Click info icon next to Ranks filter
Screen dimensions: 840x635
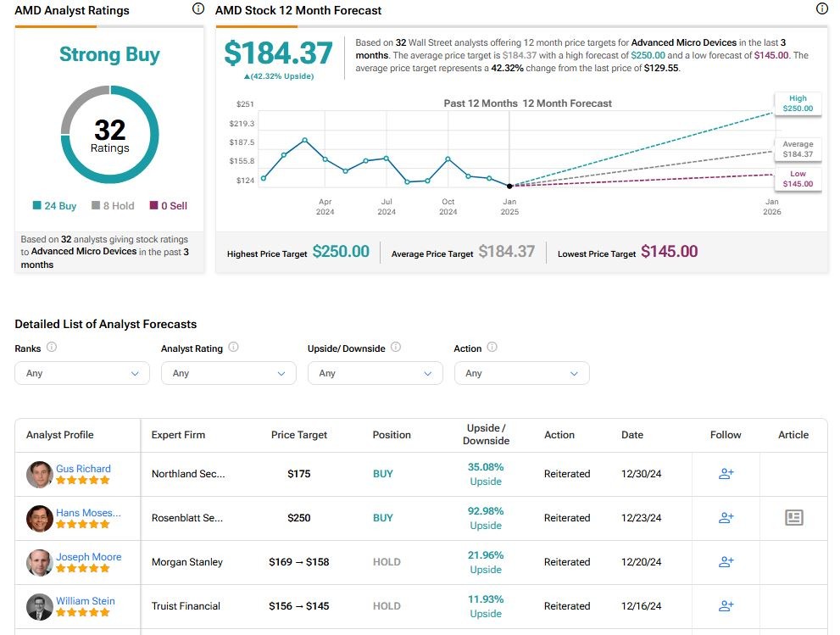[52, 348]
